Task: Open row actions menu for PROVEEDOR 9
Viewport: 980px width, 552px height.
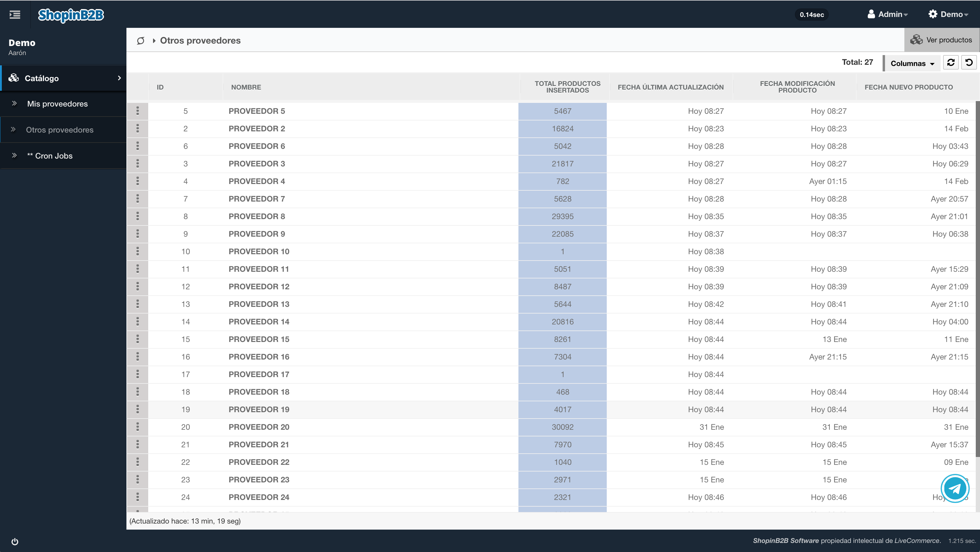Action: pyautogui.click(x=138, y=234)
